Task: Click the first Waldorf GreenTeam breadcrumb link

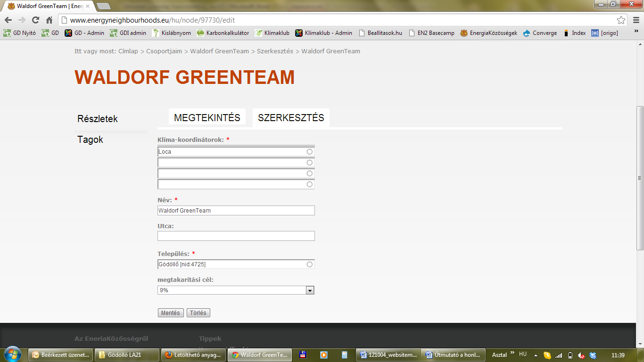Action: (219, 51)
